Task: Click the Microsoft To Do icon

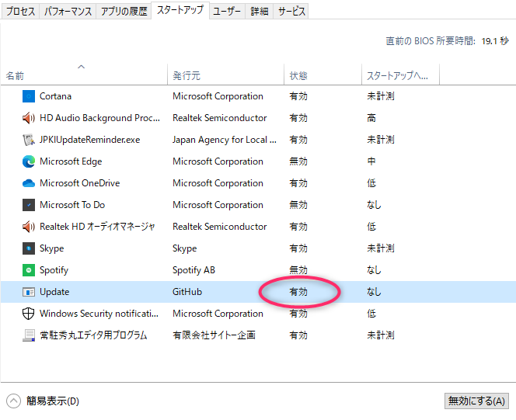Action: coord(29,205)
